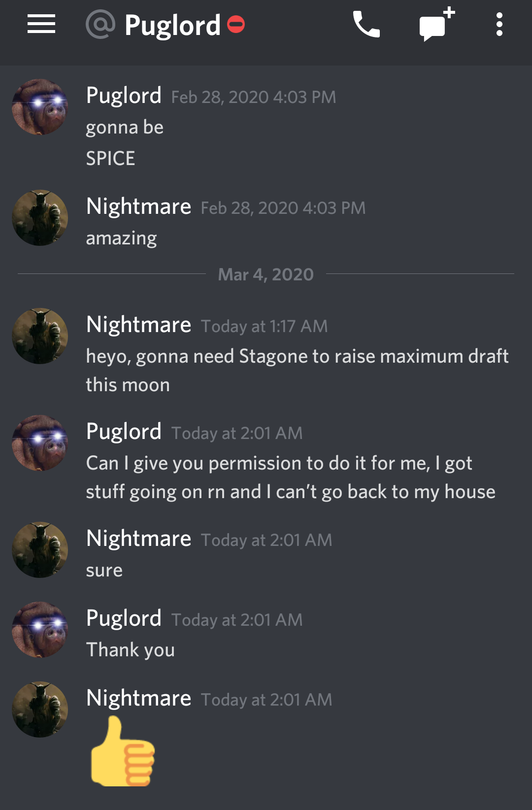Tap the Puglord title in the header
Image resolution: width=532 pixels, height=810 pixels.
[172, 25]
